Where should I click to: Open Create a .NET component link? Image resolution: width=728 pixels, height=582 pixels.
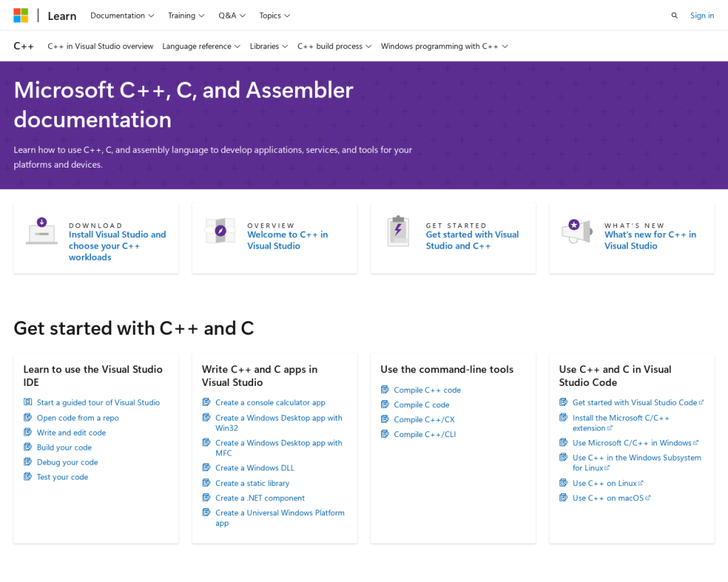260,498
